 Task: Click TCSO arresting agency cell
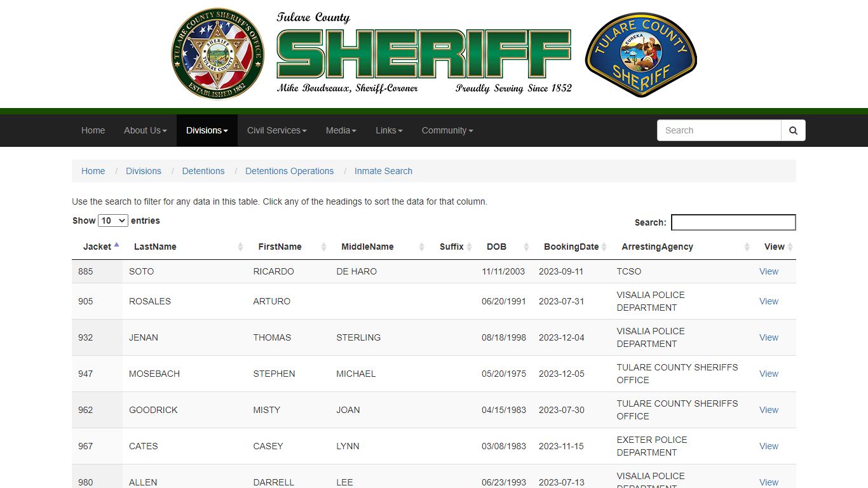click(x=682, y=271)
